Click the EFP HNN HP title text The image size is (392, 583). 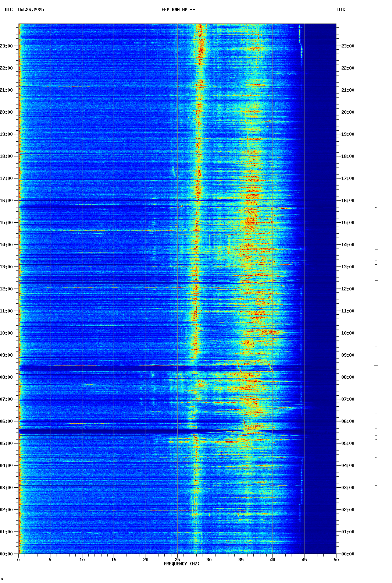coord(178,10)
